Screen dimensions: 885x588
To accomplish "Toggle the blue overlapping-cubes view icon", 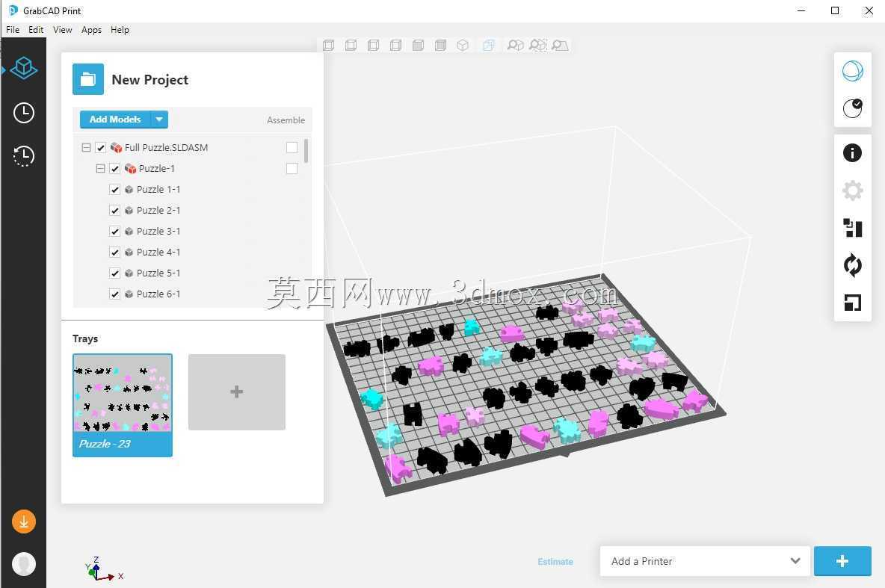I will pyautogui.click(x=488, y=45).
